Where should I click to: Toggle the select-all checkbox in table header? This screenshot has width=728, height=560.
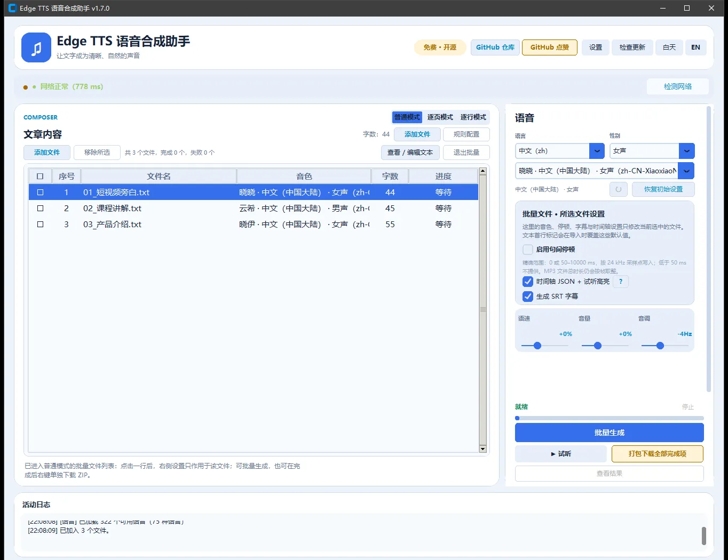(40, 176)
